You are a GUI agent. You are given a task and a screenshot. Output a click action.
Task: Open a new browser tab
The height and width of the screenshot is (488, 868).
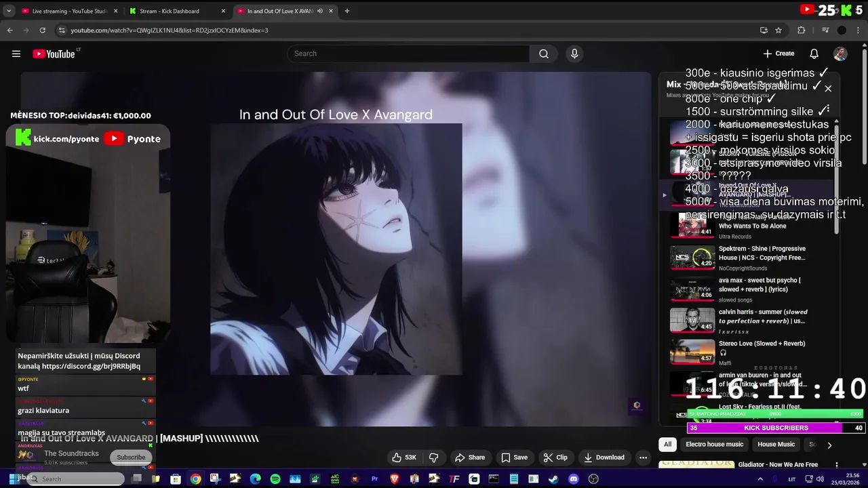tap(347, 11)
